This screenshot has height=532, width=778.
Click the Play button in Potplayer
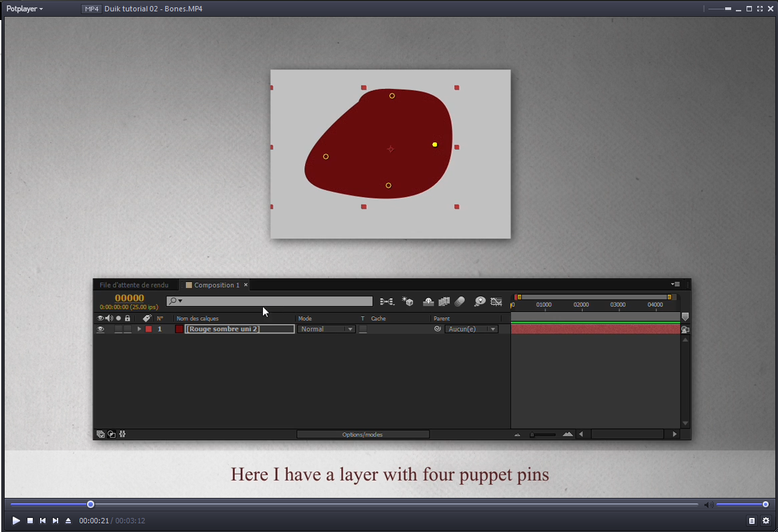click(16, 521)
